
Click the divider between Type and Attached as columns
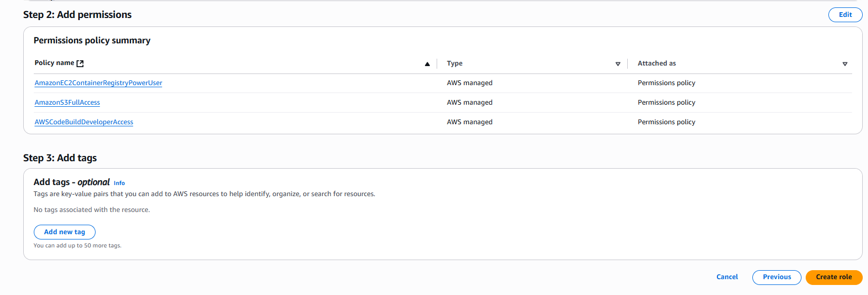click(627, 63)
